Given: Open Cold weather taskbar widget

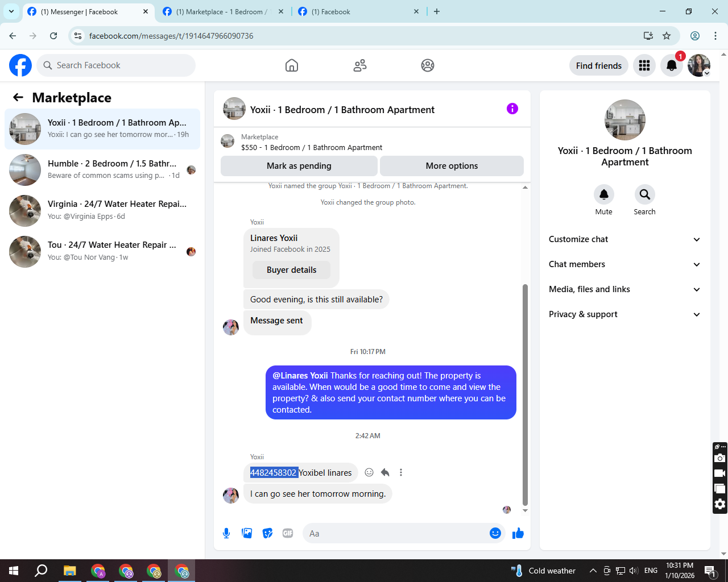Looking at the screenshot, I should (544, 571).
